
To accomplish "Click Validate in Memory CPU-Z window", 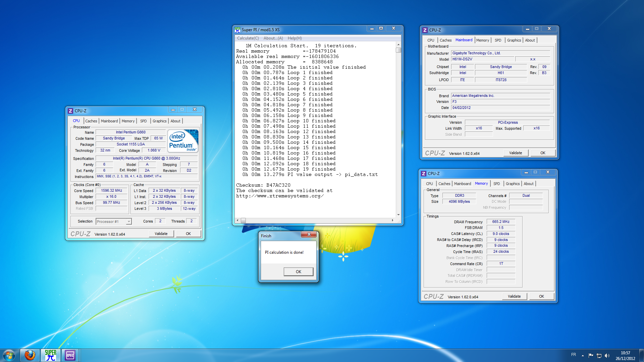I will click(514, 296).
